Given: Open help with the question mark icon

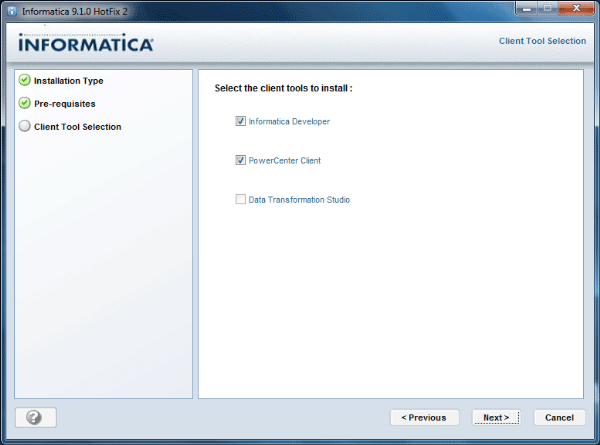Looking at the screenshot, I should [x=36, y=417].
